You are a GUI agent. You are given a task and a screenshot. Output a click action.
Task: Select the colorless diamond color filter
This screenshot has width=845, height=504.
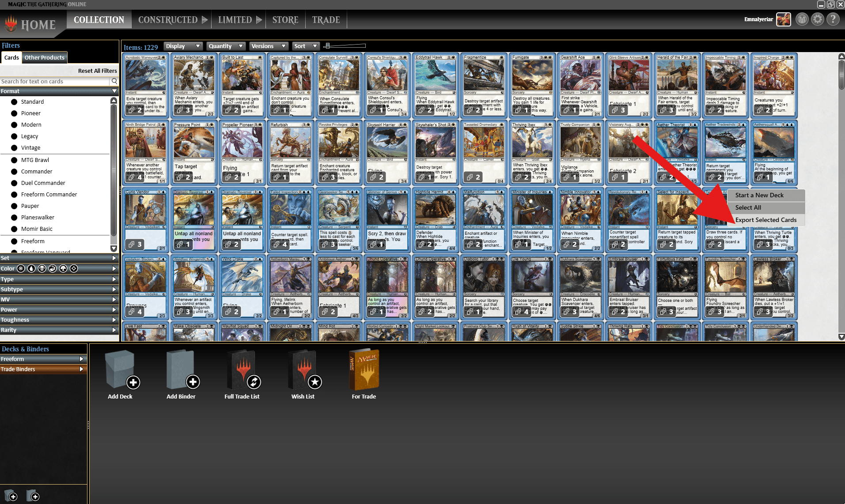coord(74,268)
